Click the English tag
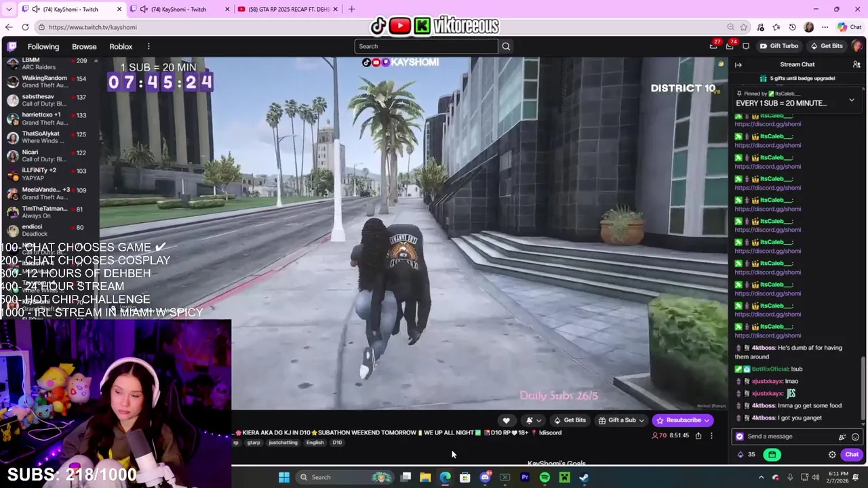The width and height of the screenshot is (868, 488). [315, 443]
